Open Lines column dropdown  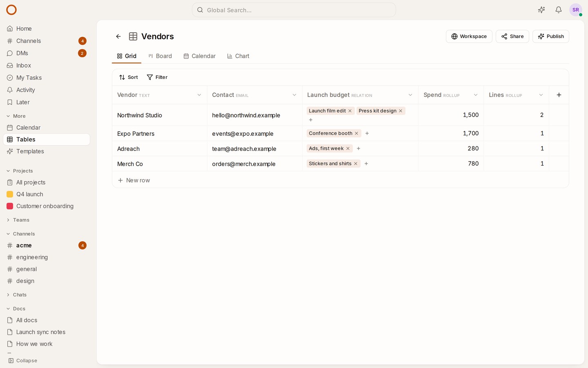click(x=541, y=95)
